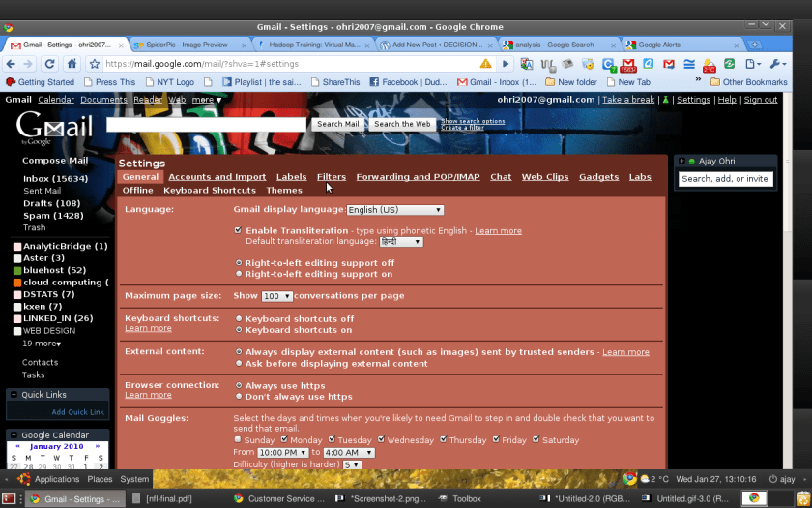Image resolution: width=812 pixels, height=508 pixels.
Task: Switch to the Filters settings tab
Action: coord(331,177)
